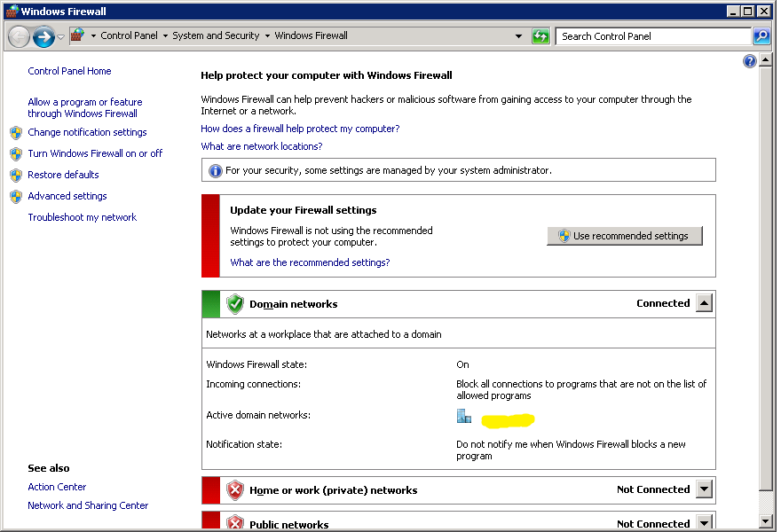
Task: Click shield icon beside Change notification settings
Action: pyautogui.click(x=16, y=133)
